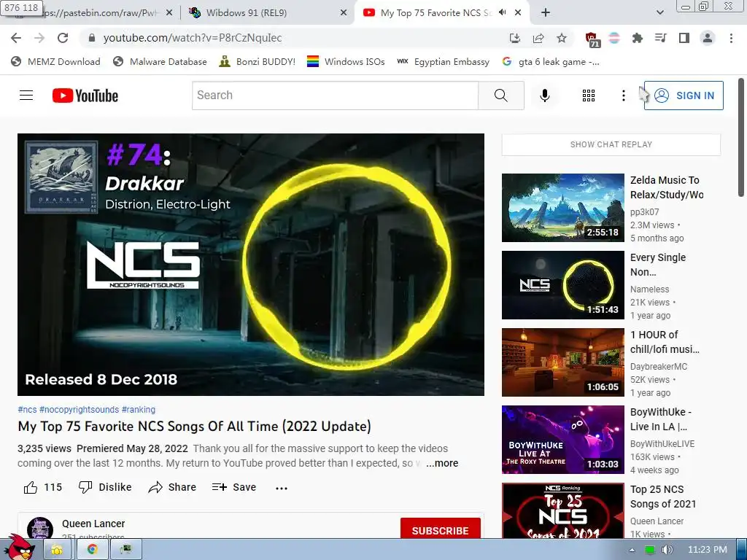
Task: Open the Malware Database bookmark
Action: pos(160,61)
